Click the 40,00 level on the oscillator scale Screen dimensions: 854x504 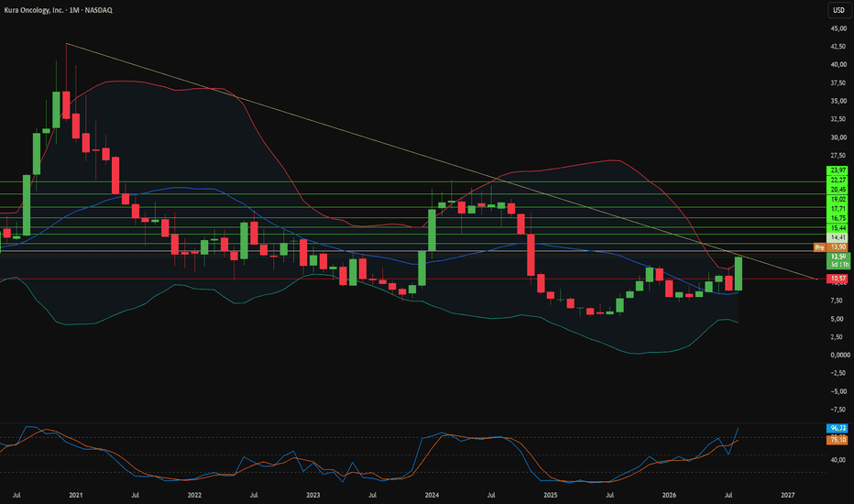pyautogui.click(x=838, y=460)
